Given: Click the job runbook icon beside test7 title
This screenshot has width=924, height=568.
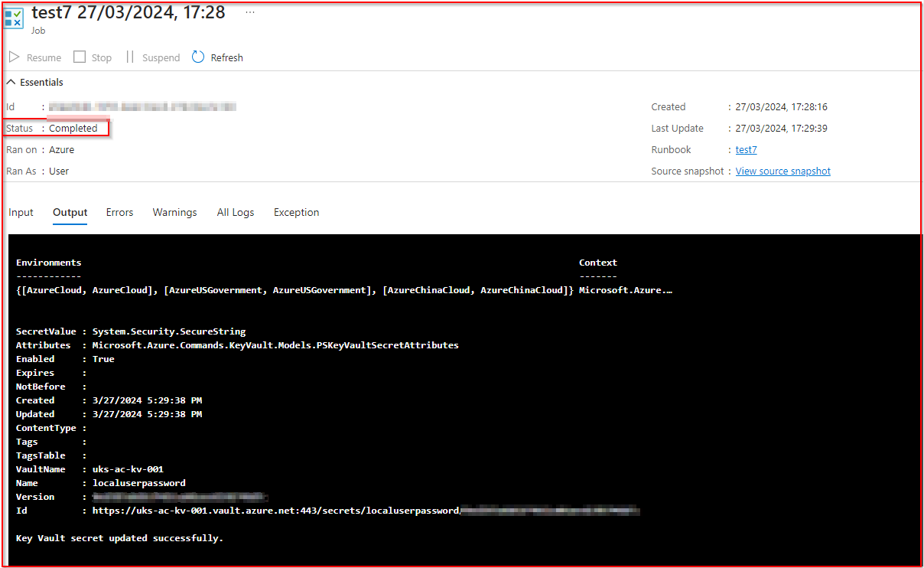Looking at the screenshot, I should [13, 18].
